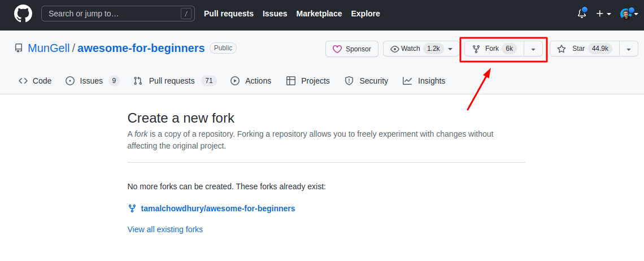Expand the Fork options dropdown arrow
The image size is (644, 261).
tap(533, 49)
